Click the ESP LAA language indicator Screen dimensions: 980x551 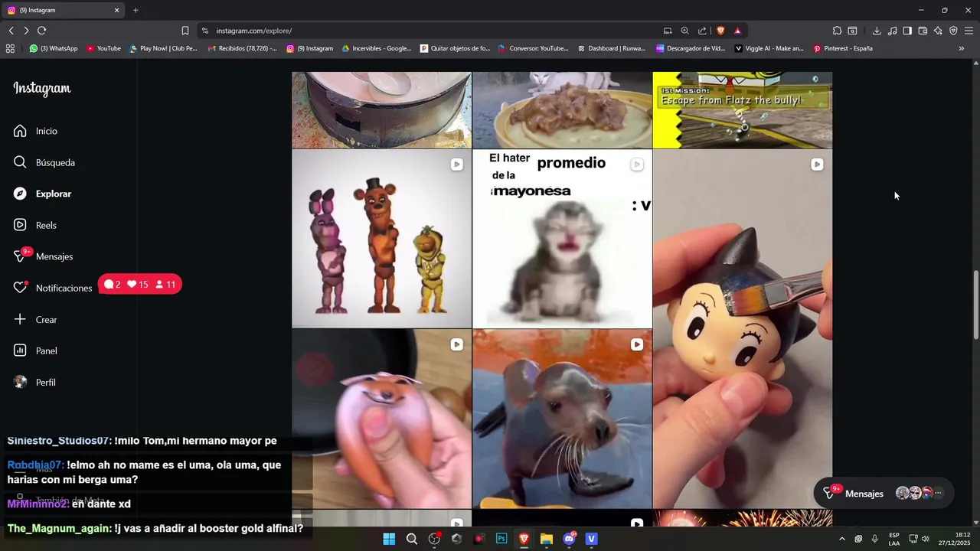pyautogui.click(x=894, y=539)
